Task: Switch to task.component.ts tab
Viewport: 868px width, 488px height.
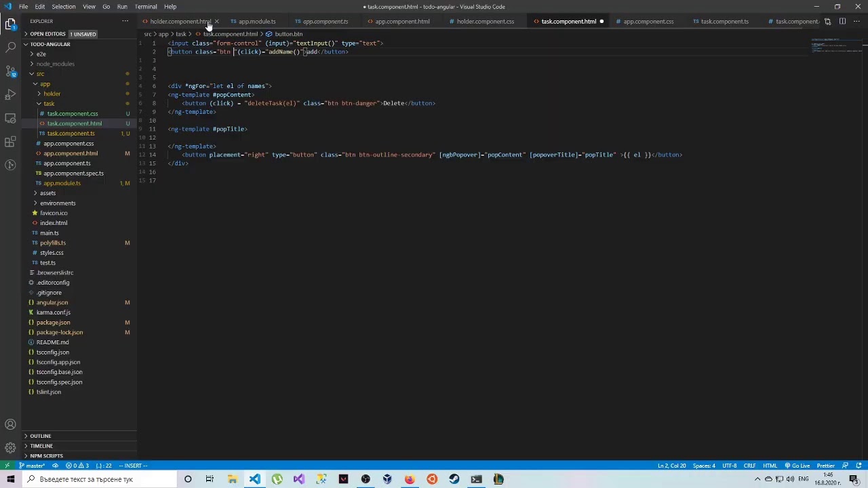Action: (x=724, y=21)
